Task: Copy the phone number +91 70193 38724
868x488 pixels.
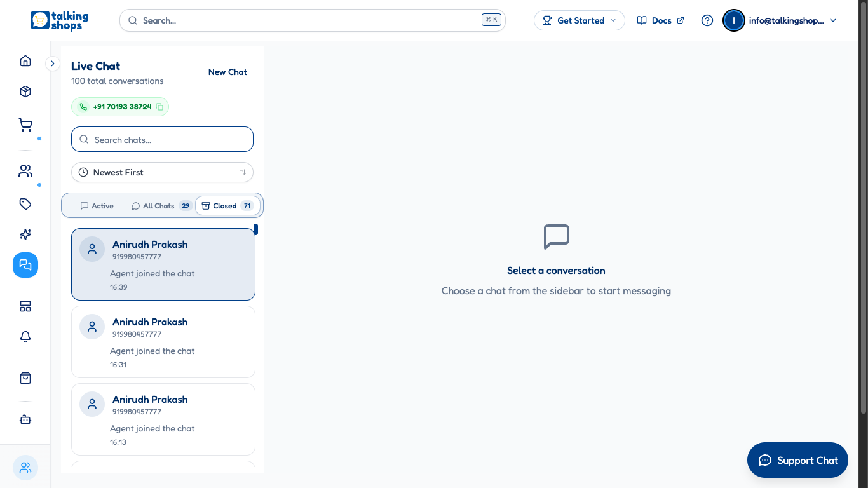Action: pos(159,107)
